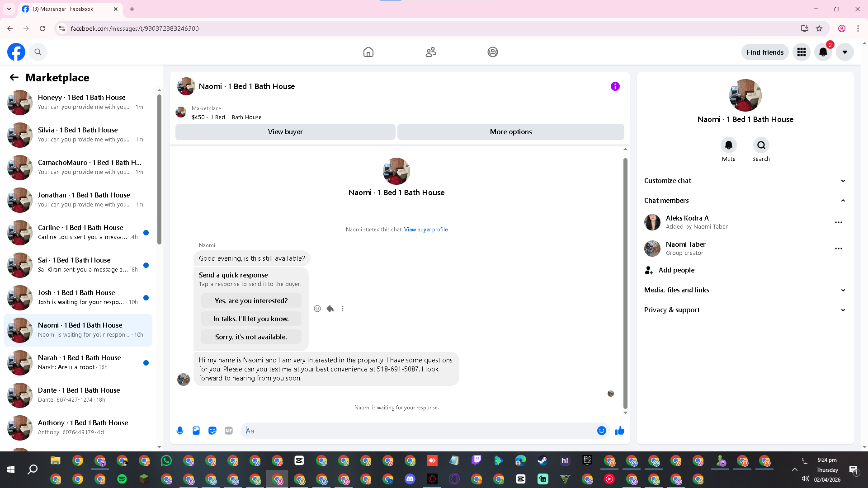Image resolution: width=868 pixels, height=488 pixels.
Task: Show hidden system tray icons
Action: [x=794, y=469]
